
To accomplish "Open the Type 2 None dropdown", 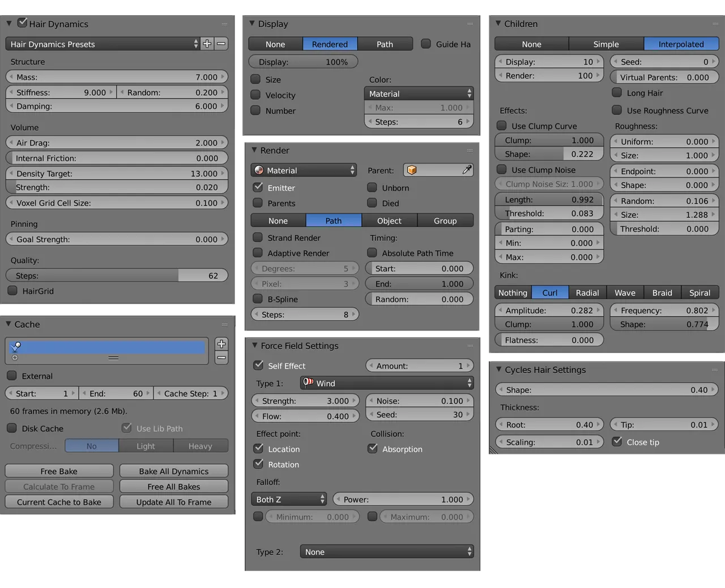I will pyautogui.click(x=387, y=552).
